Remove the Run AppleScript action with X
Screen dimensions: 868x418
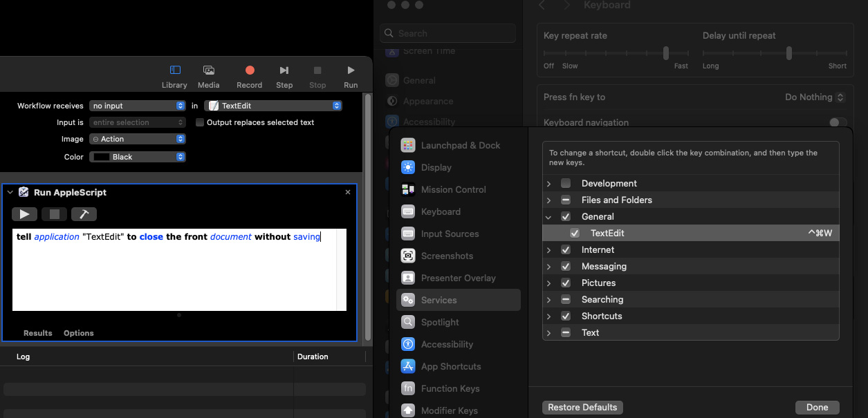point(348,192)
